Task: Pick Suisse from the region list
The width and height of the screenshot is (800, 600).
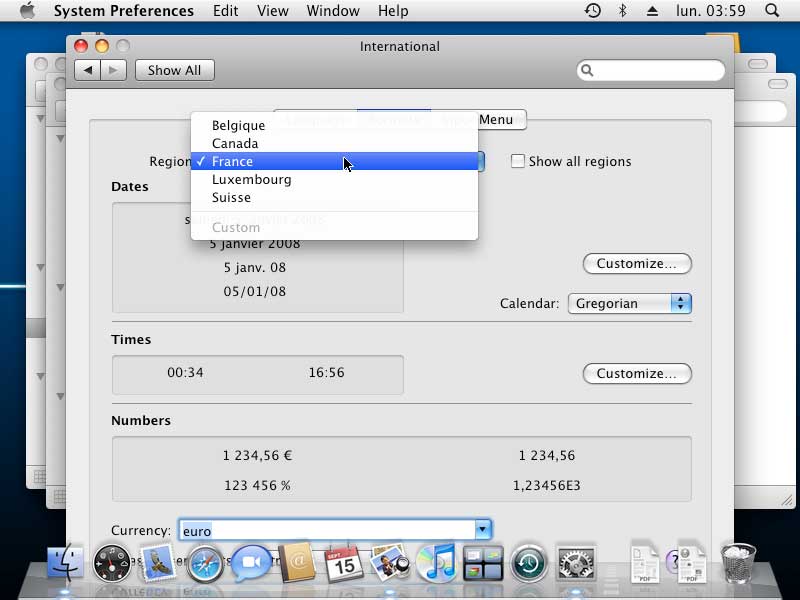Action: coord(334,197)
